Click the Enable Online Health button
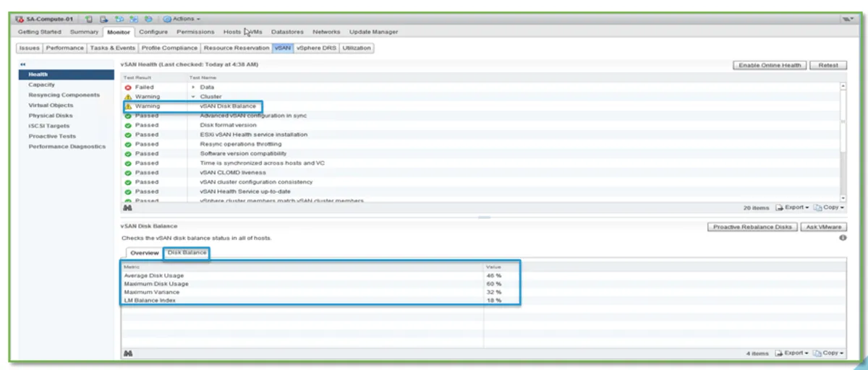Viewport: 868px width, 370px height. click(769, 65)
